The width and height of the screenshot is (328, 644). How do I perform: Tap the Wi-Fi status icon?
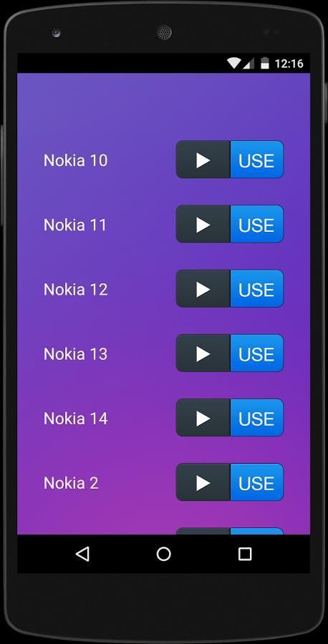coord(233,63)
